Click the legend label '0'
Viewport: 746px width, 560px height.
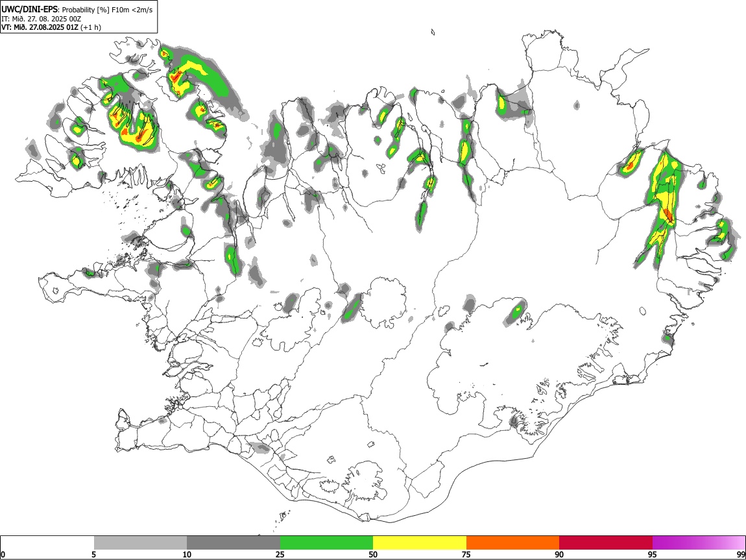tap(3, 555)
